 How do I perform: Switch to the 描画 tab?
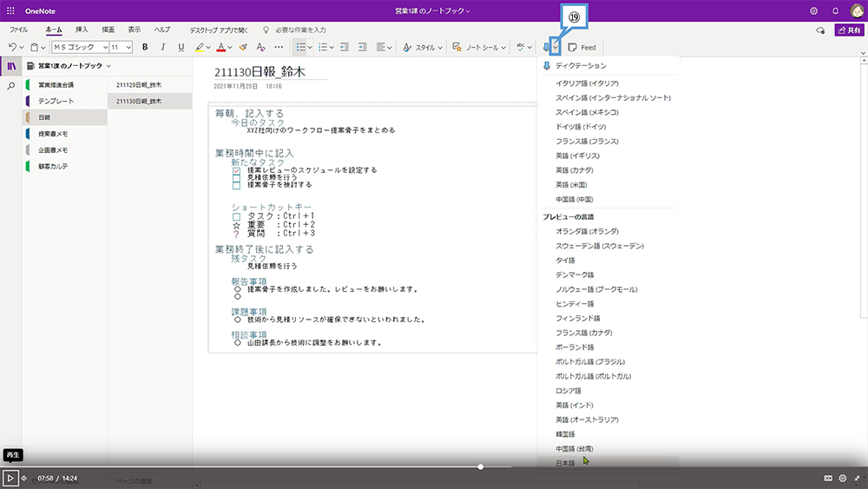[108, 30]
